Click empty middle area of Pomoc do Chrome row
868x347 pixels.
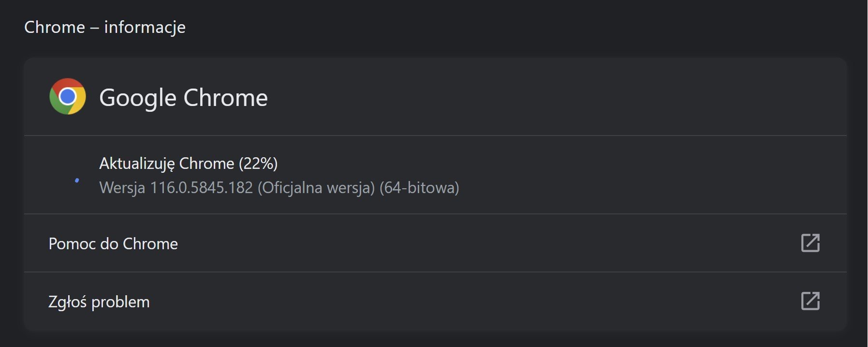coord(484,243)
